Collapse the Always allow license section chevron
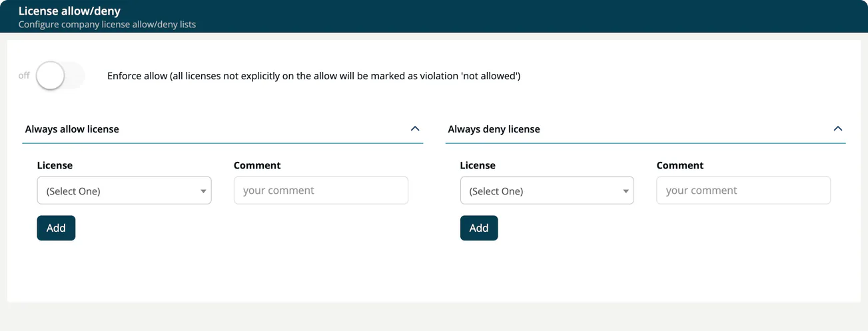 click(x=415, y=129)
